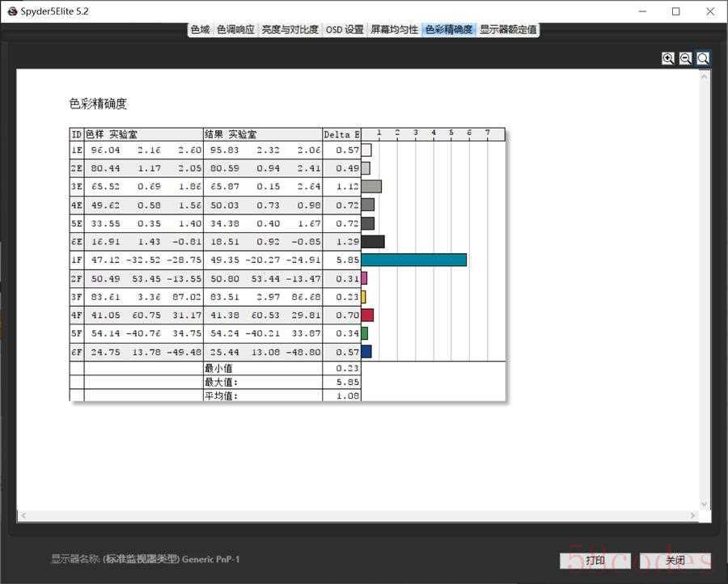728x584 pixels.
Task: Click the red 4F Delta E bar
Action: coord(367,315)
